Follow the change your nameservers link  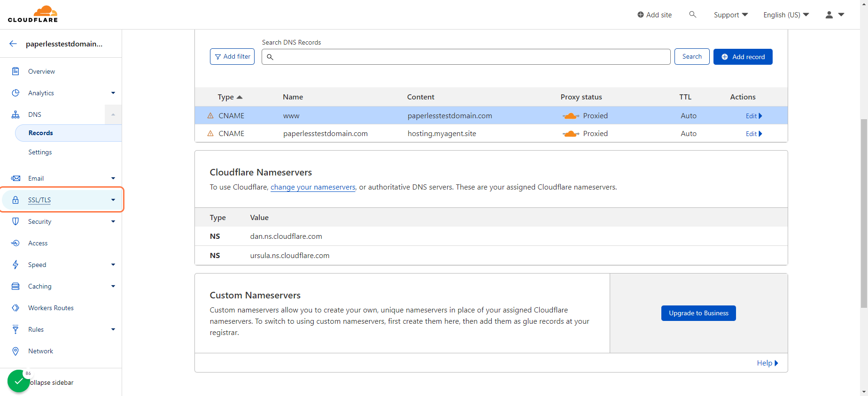pos(313,187)
